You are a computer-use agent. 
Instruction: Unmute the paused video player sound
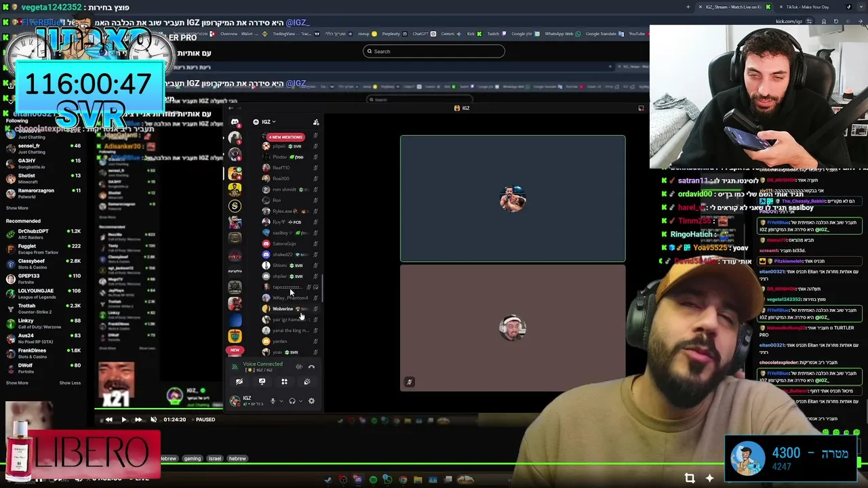pos(153,420)
